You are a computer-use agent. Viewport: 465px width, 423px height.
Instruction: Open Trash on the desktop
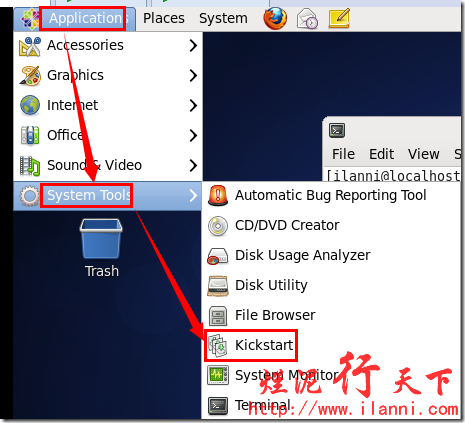101,248
